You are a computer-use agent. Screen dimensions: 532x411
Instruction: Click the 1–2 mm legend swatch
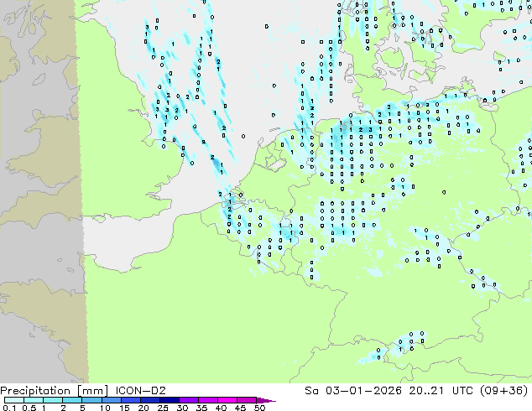click(x=53, y=400)
